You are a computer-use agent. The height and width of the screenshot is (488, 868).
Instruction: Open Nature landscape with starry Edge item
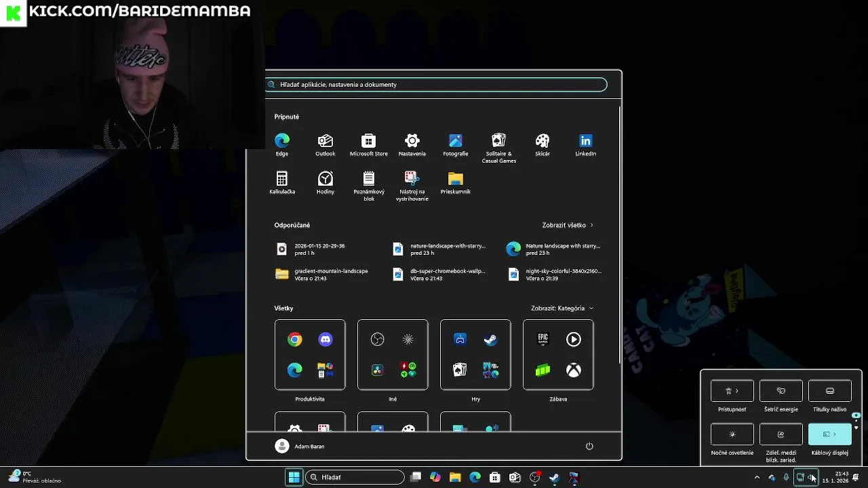pyautogui.click(x=553, y=249)
